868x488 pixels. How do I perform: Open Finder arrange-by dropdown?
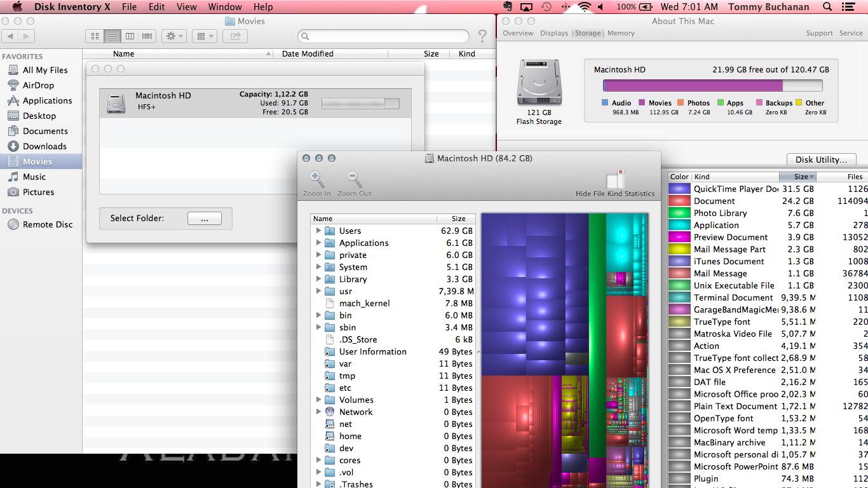pyautogui.click(x=203, y=36)
